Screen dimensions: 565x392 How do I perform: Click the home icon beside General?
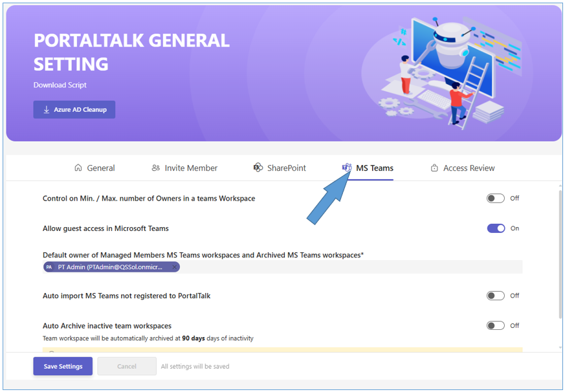pyautogui.click(x=78, y=168)
